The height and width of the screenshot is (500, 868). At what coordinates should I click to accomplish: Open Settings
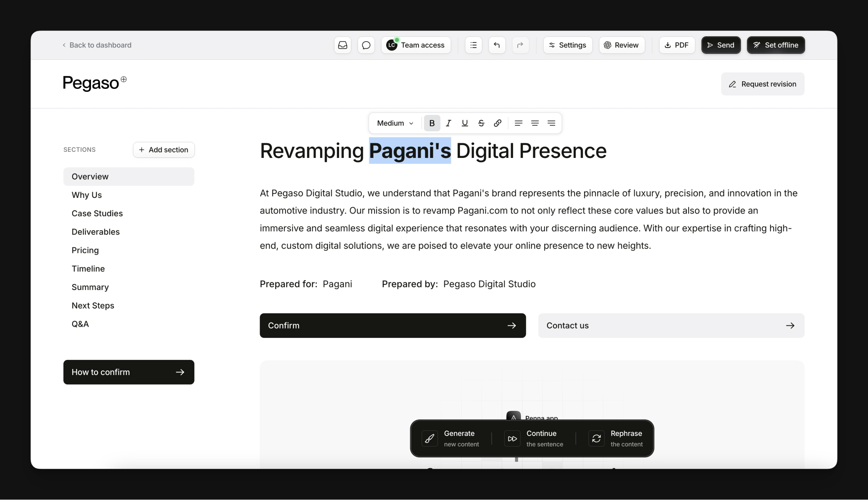[x=568, y=45]
